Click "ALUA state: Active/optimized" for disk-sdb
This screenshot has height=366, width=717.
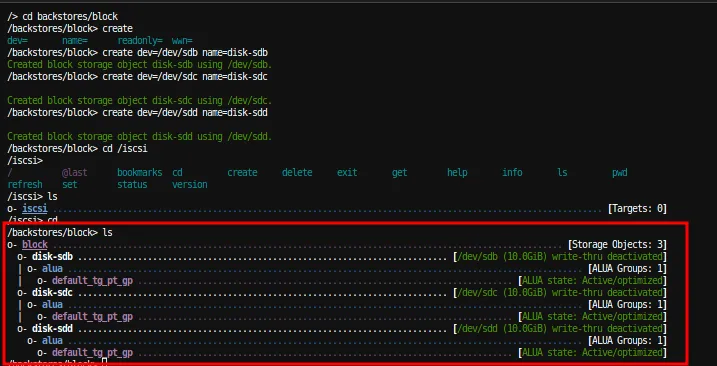[x=592, y=280]
